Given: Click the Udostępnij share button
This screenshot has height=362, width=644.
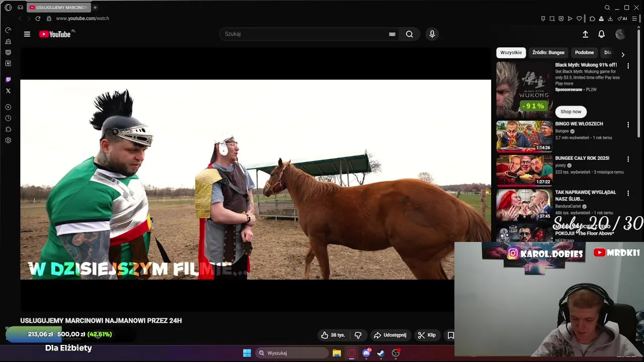Looking at the screenshot, I should point(390,335).
